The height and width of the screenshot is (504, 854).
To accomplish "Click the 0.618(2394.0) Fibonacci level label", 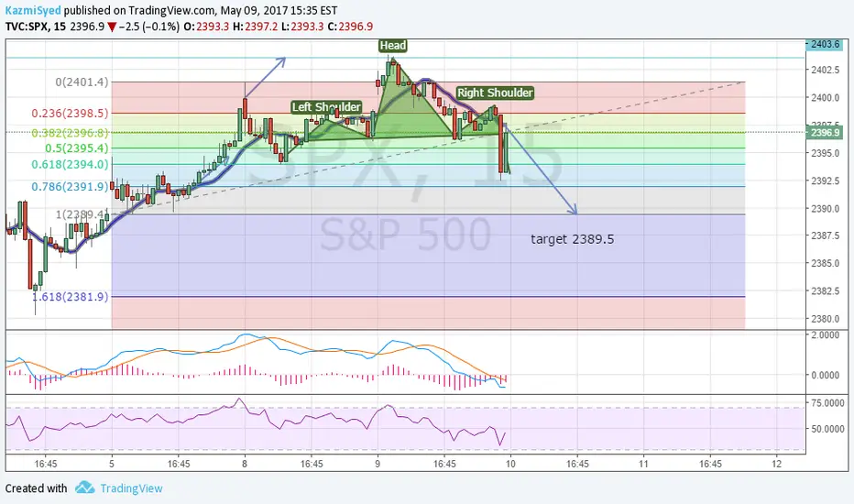I will click(70, 165).
